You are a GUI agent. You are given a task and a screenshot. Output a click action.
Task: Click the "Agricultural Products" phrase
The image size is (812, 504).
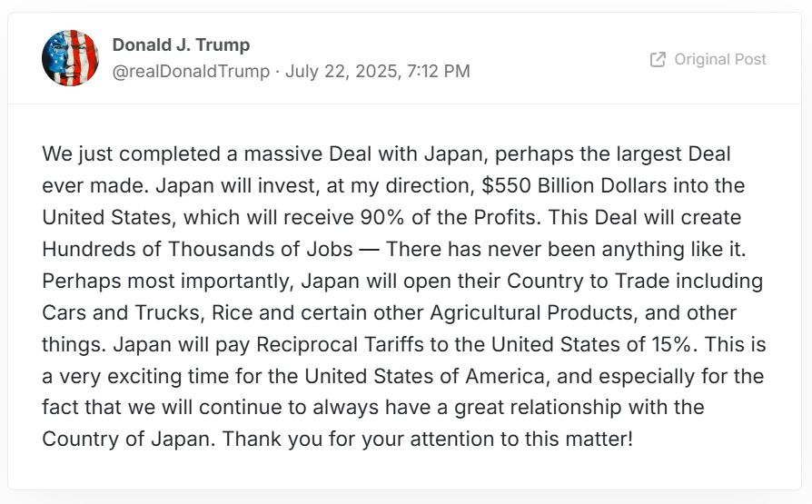533,312
